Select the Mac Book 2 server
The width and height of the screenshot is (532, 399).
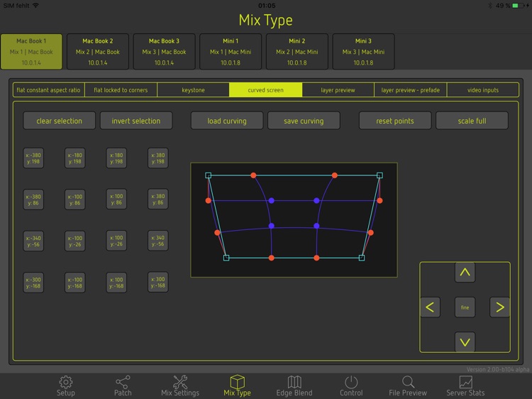point(98,52)
